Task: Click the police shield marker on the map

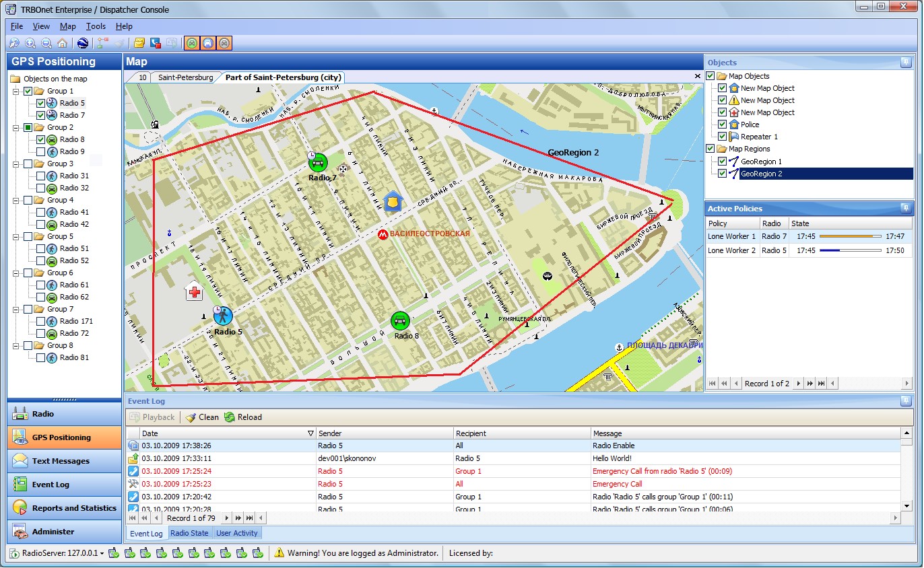Action: (x=393, y=201)
